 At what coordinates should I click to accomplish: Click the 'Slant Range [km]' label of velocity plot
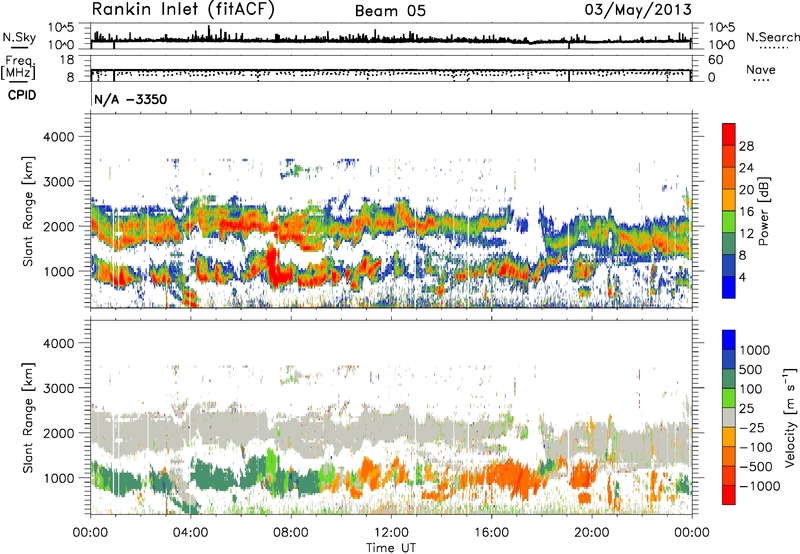click(x=28, y=417)
